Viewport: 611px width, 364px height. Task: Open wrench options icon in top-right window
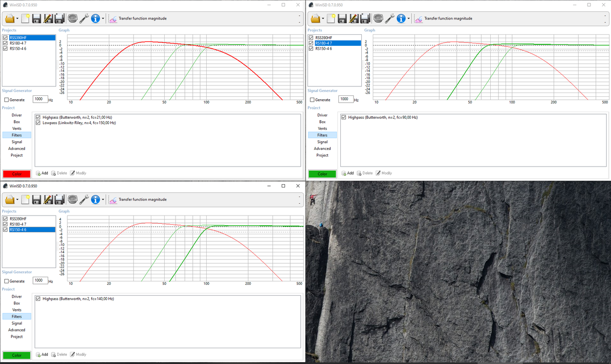coord(390,19)
